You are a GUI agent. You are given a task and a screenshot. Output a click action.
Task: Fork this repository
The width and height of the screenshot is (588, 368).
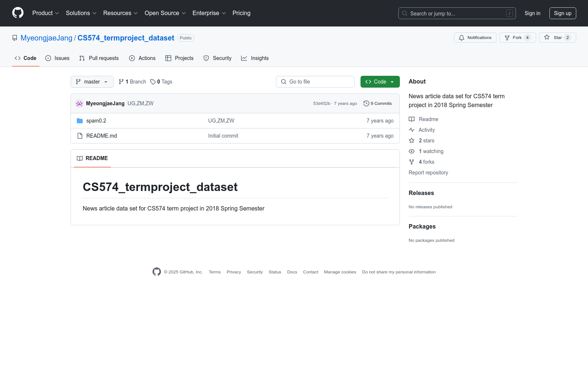pos(518,38)
